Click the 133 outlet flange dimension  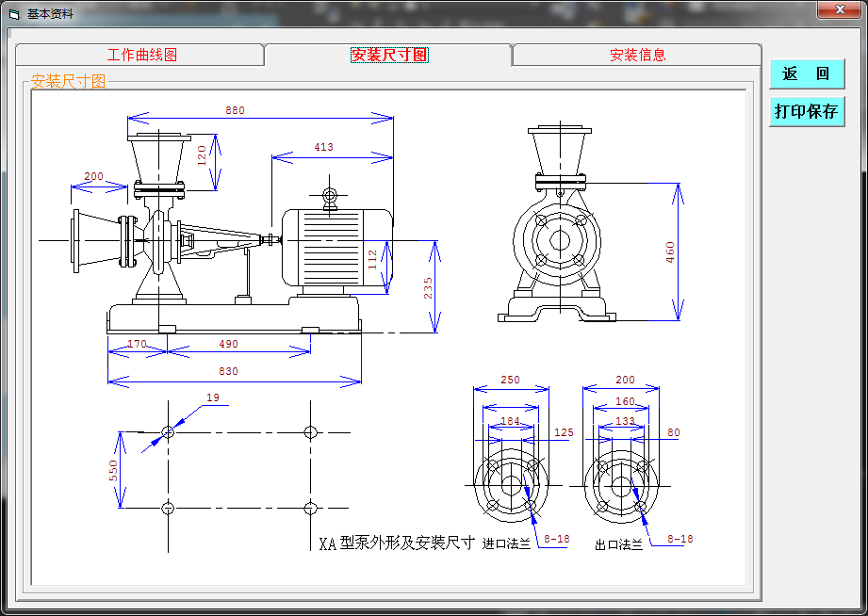pos(625,421)
